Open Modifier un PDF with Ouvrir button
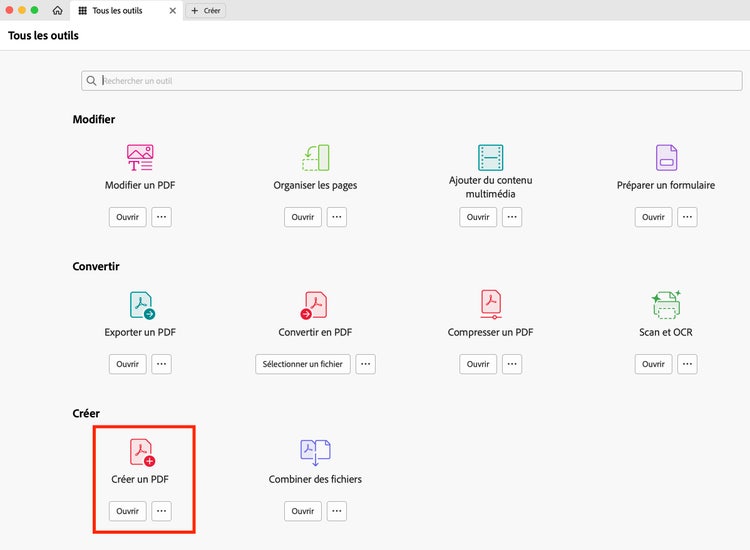750x550 pixels. coord(127,217)
